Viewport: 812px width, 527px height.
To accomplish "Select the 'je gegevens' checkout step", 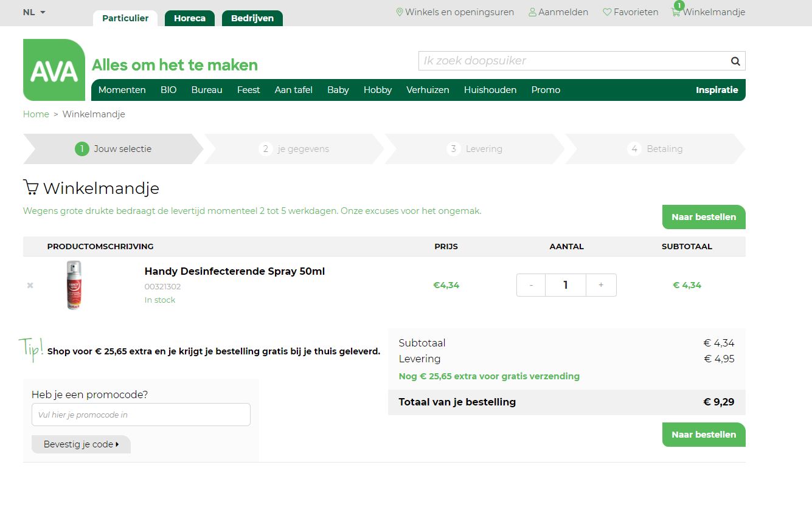I will pyautogui.click(x=294, y=149).
